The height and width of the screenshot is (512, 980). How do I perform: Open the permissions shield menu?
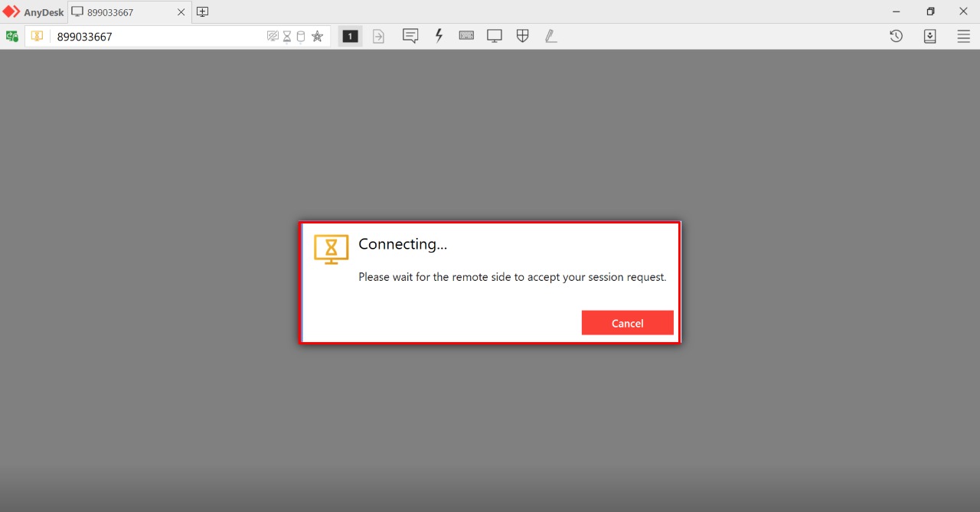(523, 36)
